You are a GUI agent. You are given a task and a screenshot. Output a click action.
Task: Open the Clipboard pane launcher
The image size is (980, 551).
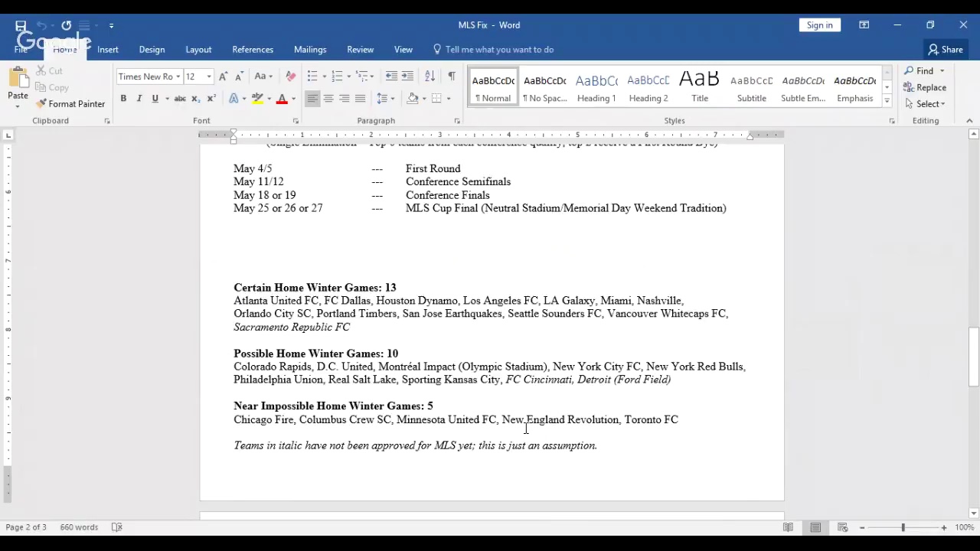point(107,121)
